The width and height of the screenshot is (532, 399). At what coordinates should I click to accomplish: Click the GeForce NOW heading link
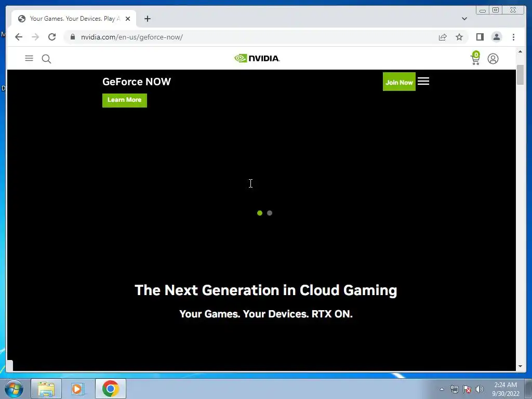(x=137, y=82)
